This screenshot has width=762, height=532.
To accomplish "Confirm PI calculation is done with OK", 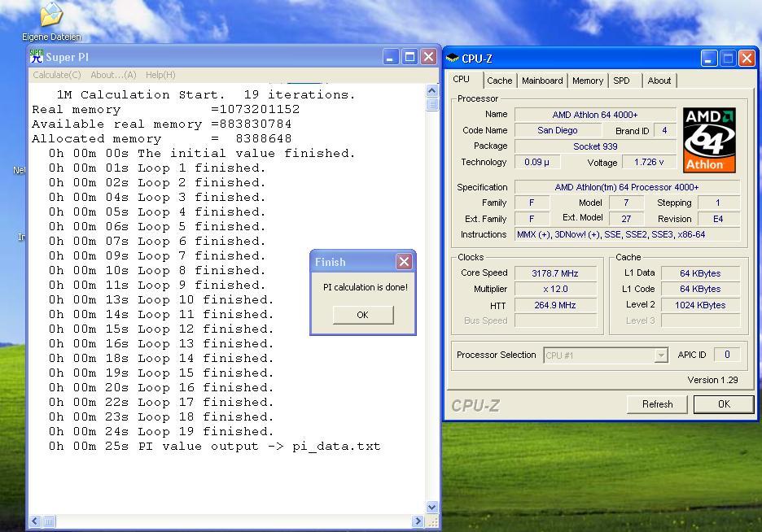I will (x=363, y=315).
